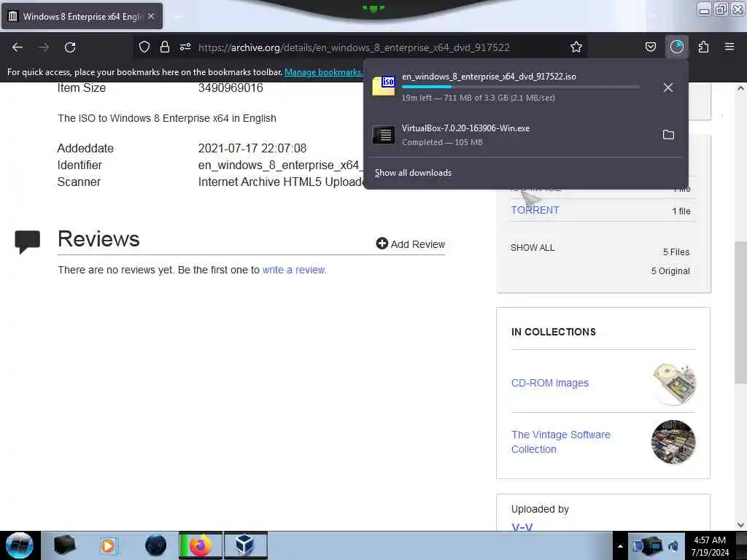Click the Uploaded by label

click(x=540, y=509)
